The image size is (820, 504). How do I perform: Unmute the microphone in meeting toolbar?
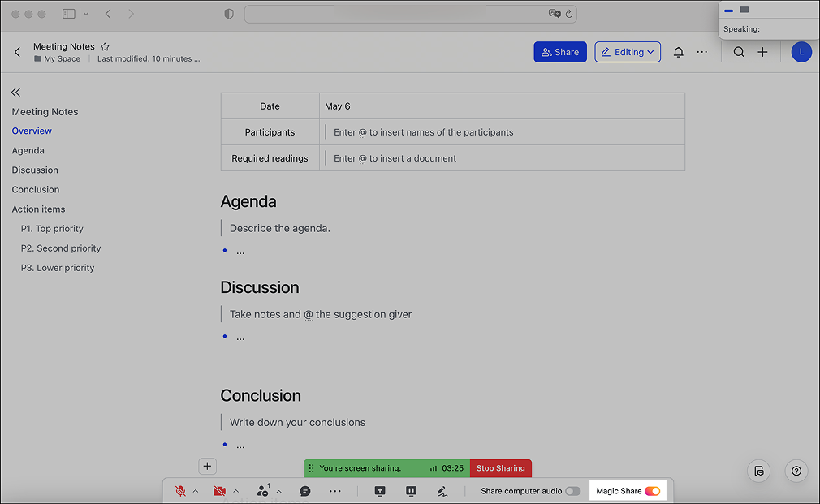tap(180, 491)
